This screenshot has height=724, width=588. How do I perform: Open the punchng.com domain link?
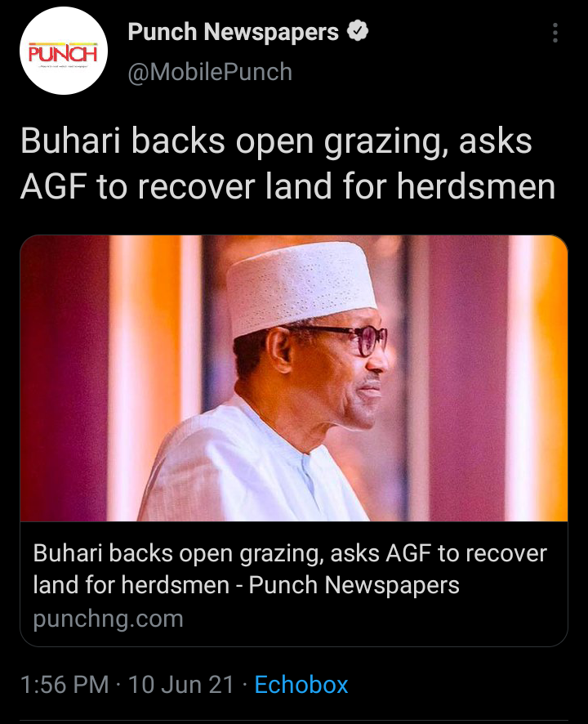click(109, 619)
